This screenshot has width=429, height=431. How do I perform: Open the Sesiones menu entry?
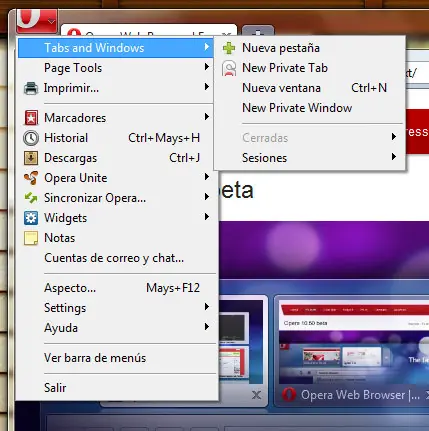pos(310,158)
